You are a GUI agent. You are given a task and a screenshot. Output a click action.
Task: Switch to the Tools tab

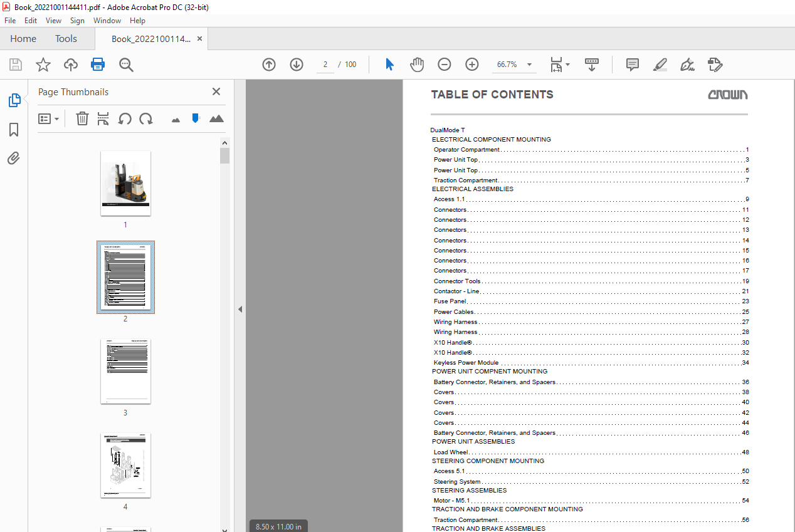coord(66,39)
